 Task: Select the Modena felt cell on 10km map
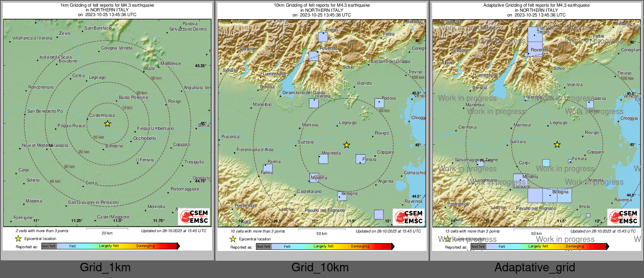314,178
